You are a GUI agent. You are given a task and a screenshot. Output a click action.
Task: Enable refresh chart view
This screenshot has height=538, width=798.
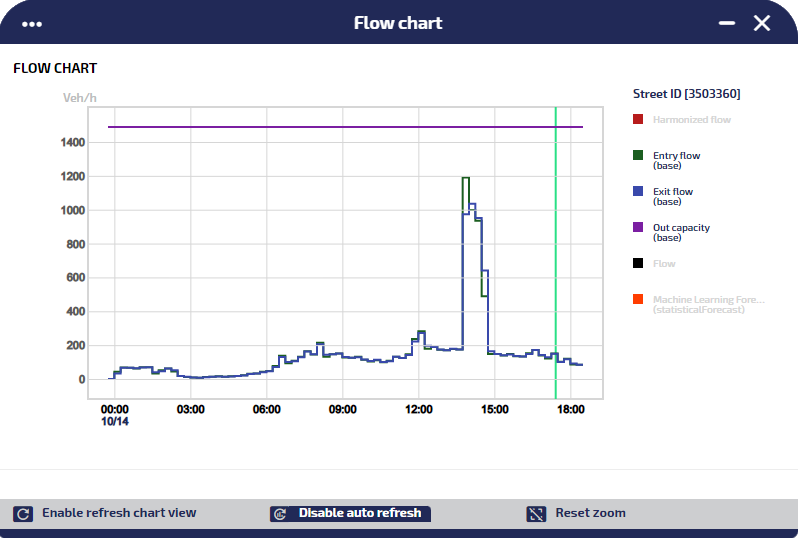[119, 513]
